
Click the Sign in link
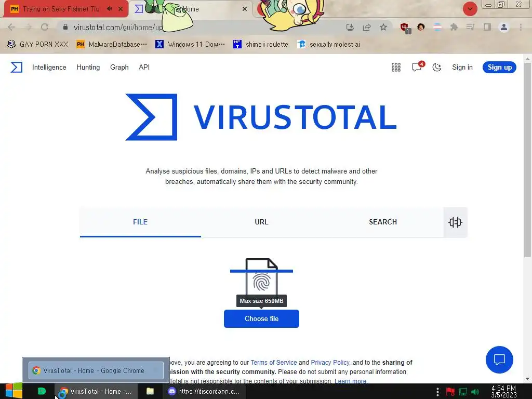pyautogui.click(x=462, y=67)
